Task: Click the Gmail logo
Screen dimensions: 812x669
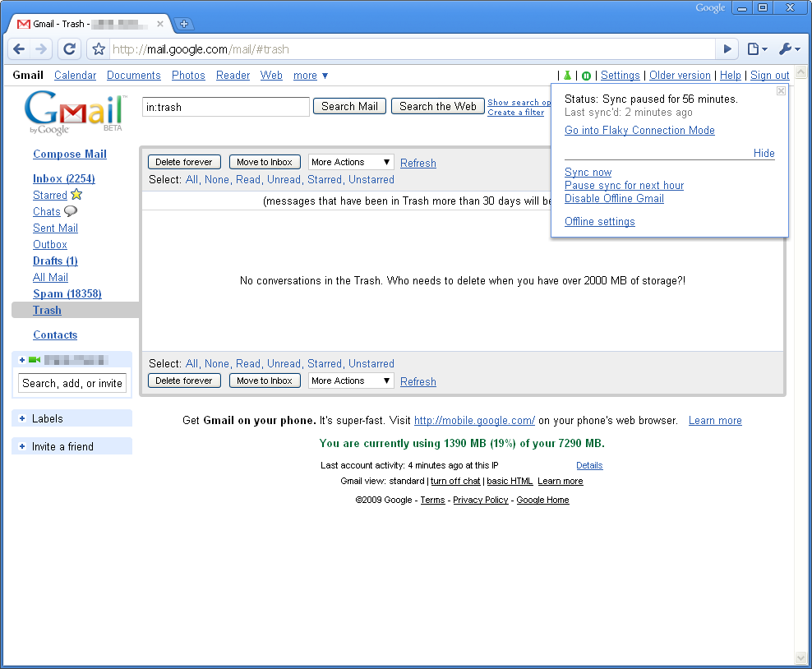Action: point(76,113)
